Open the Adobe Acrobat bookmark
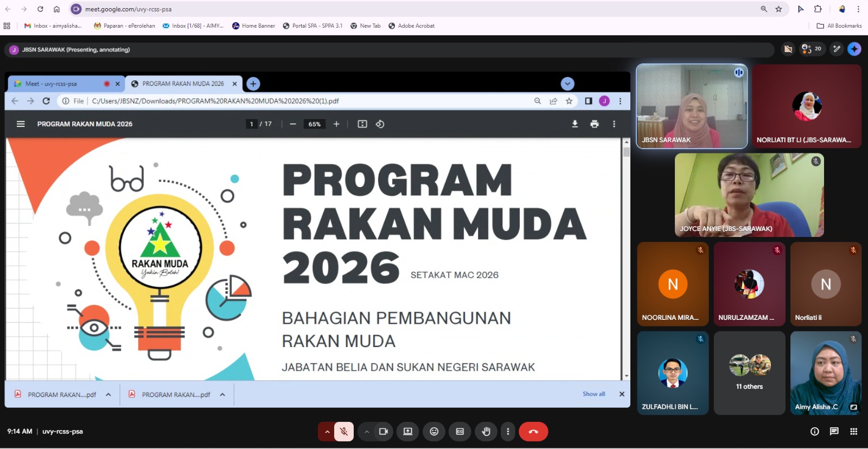 point(411,25)
